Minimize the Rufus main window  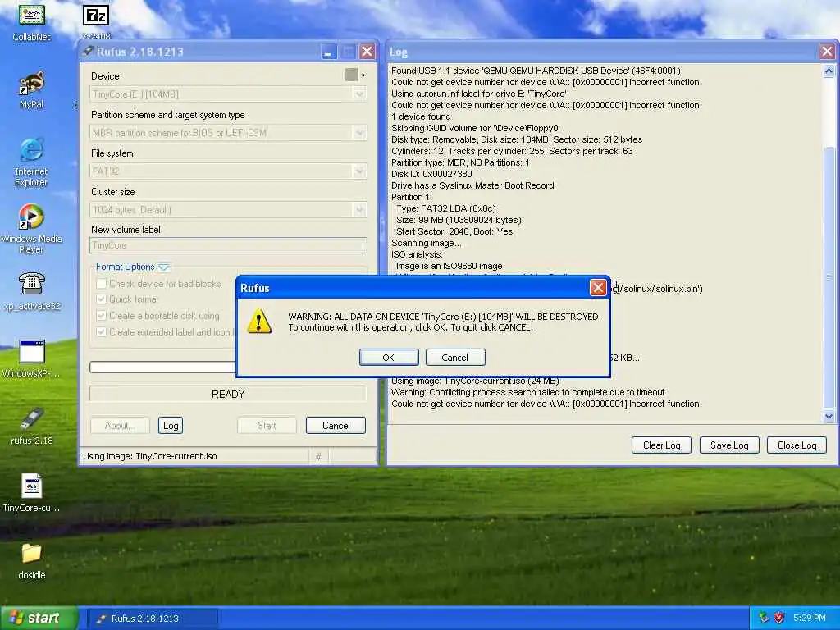pos(328,52)
